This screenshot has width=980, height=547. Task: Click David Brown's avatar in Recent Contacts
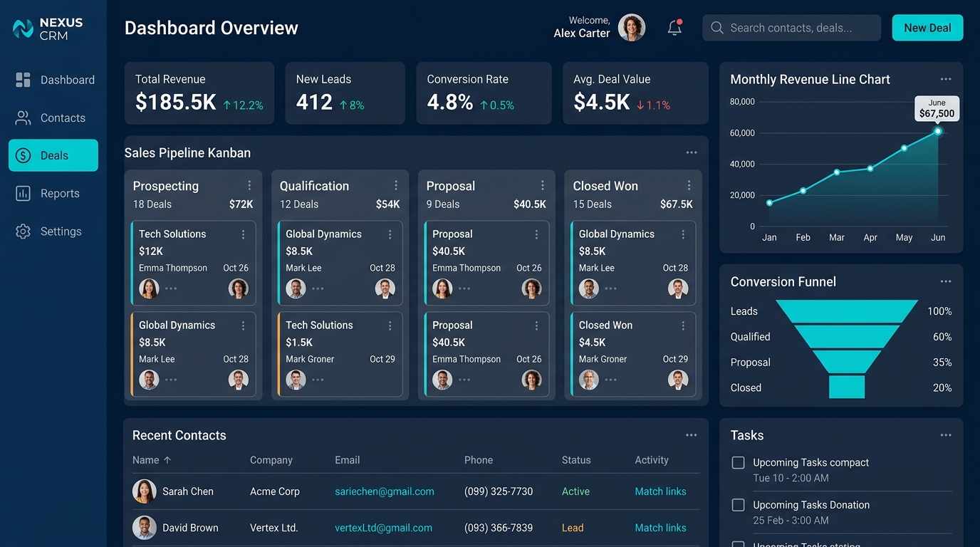tap(145, 528)
